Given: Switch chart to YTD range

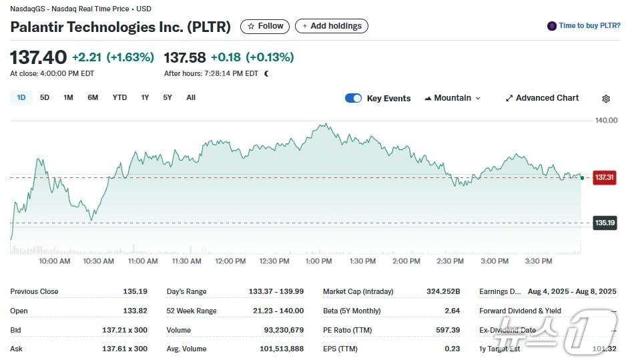Looking at the screenshot, I should [119, 97].
